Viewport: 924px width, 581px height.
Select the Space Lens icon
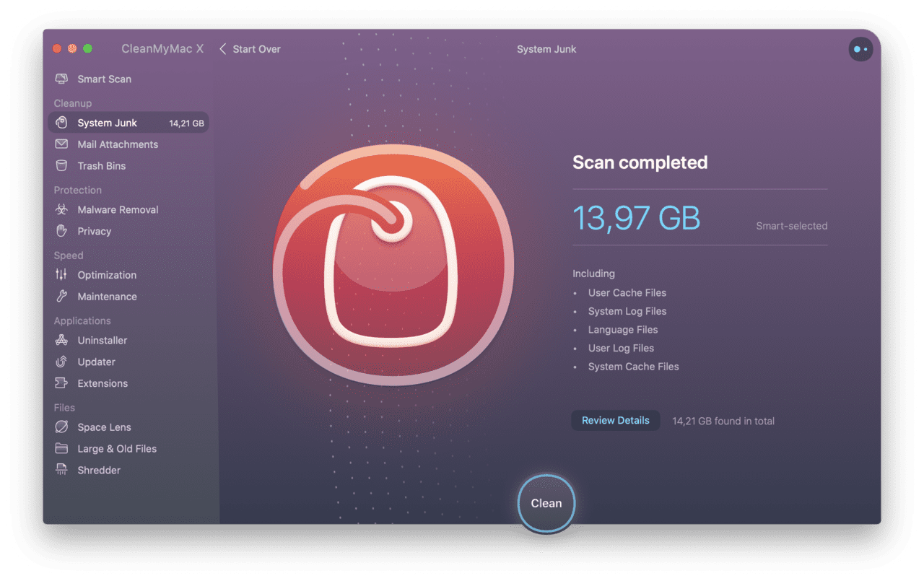pyautogui.click(x=61, y=427)
